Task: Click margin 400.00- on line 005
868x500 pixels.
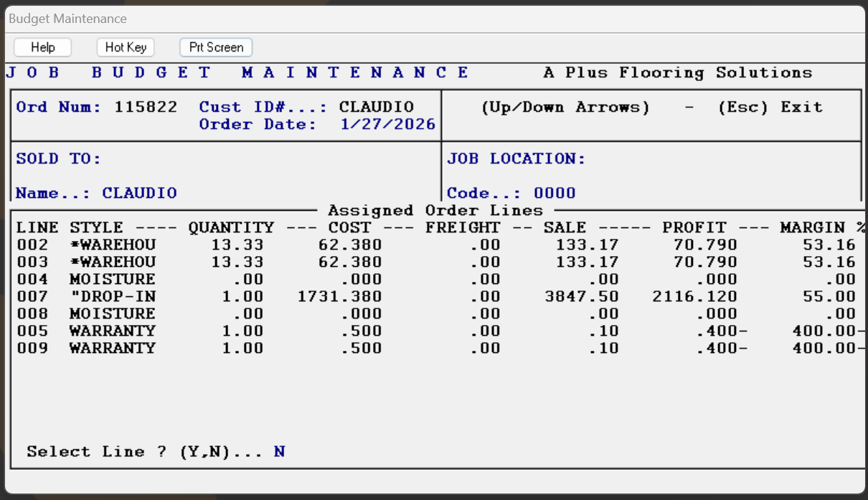Action: 829,331
